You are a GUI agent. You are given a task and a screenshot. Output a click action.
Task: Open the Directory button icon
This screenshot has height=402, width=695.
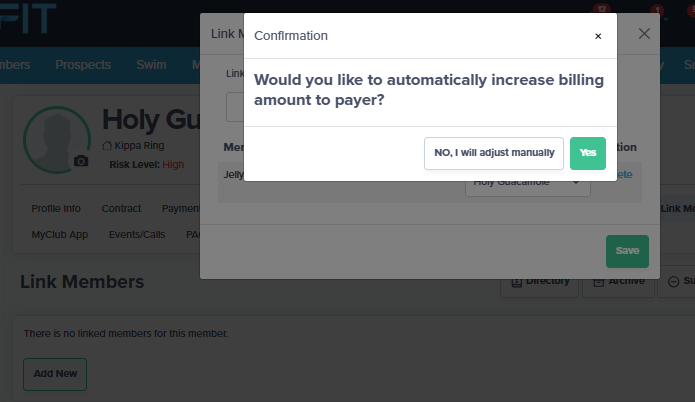click(x=516, y=281)
